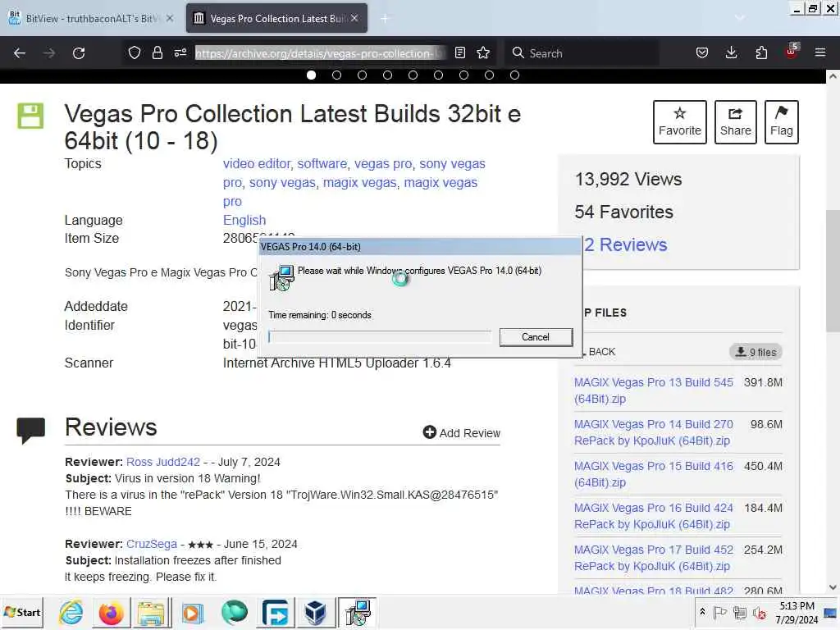The height and width of the screenshot is (630, 840).
Task: Go back with the browser back arrow
Action: point(20,53)
